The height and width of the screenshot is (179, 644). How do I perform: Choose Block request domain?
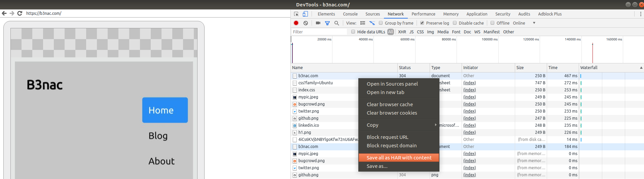[x=399, y=146]
